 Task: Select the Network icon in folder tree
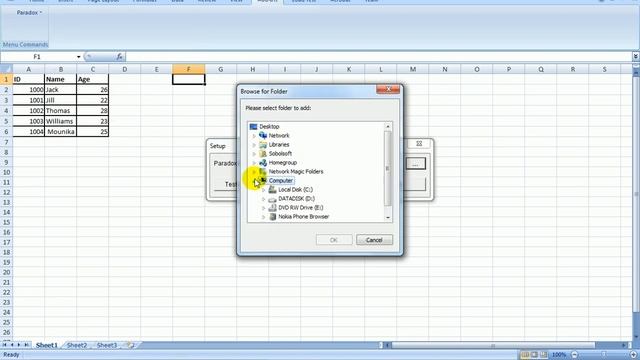click(x=263, y=136)
